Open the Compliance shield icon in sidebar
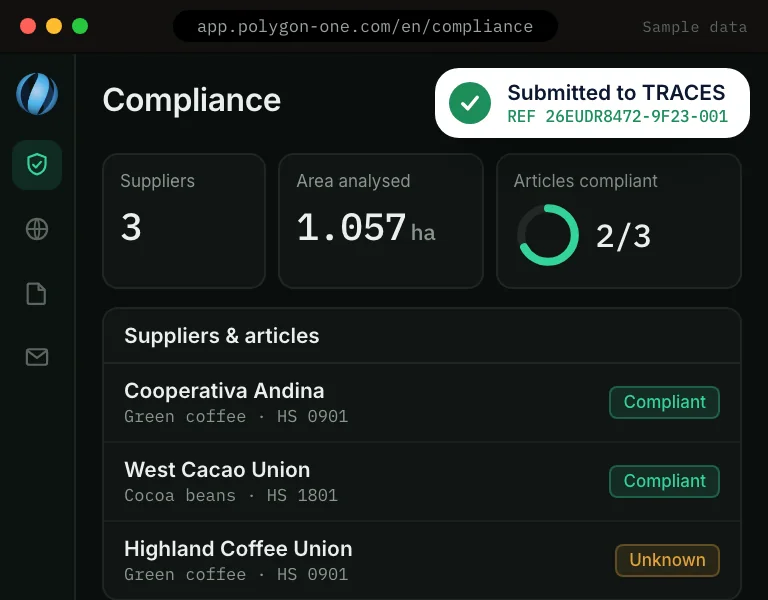768x600 pixels. tap(37, 165)
